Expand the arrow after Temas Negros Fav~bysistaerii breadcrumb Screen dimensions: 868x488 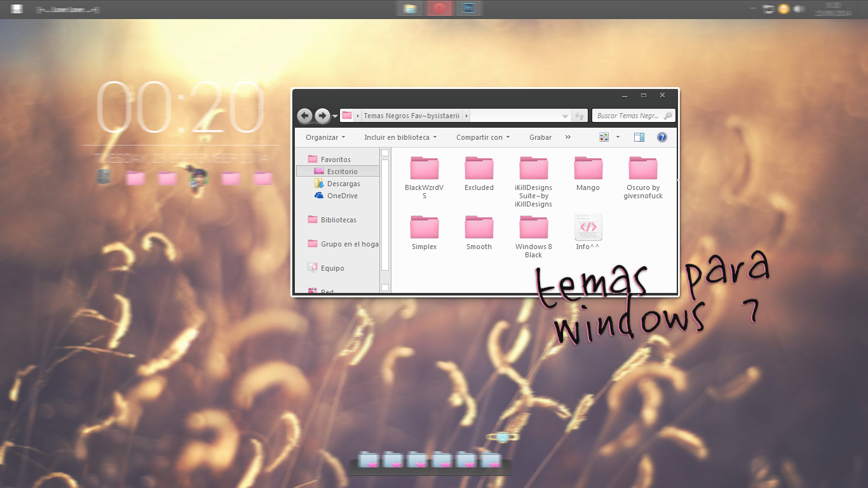coord(466,116)
